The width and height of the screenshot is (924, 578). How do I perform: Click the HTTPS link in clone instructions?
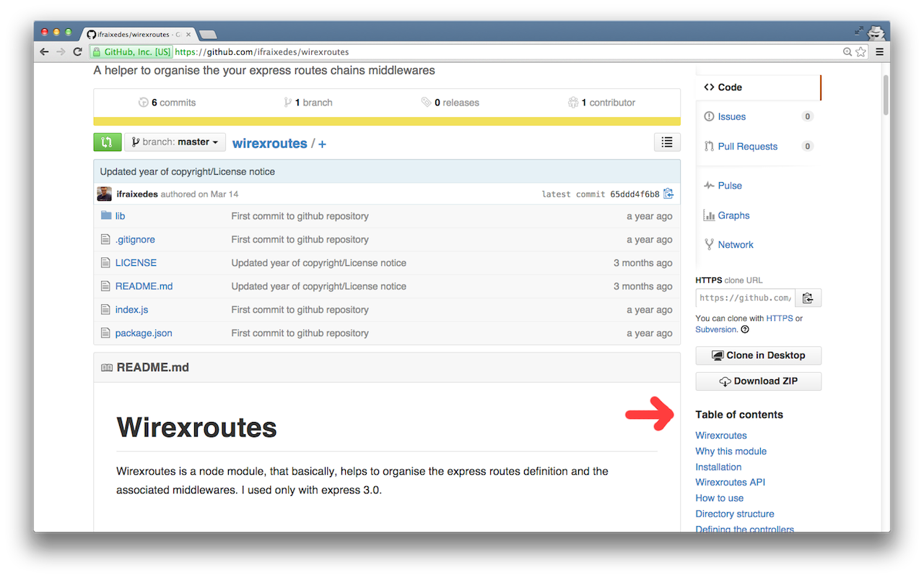(780, 318)
